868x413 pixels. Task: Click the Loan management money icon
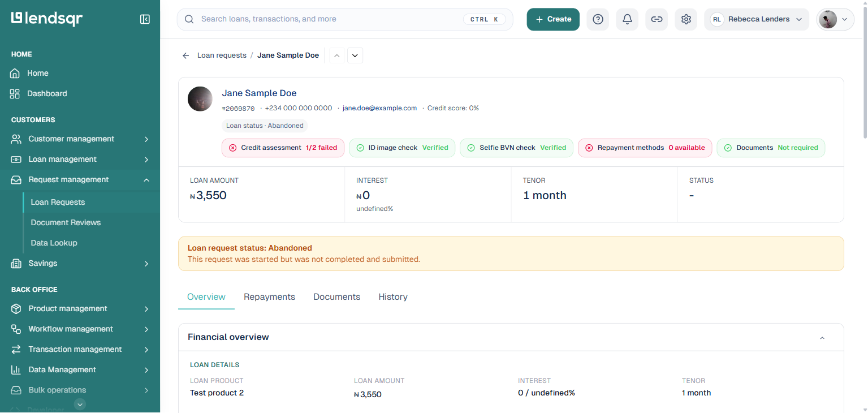16,160
